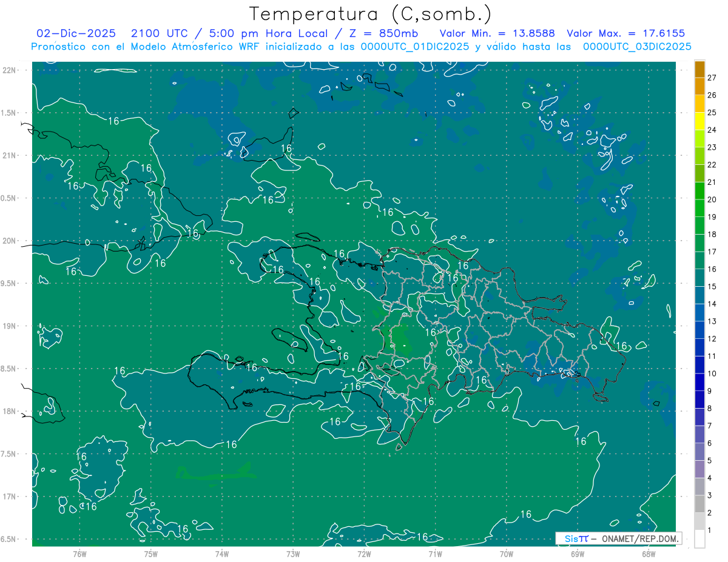The image size is (728, 562).
Task: Click the "76W" longitude axis label
Action: coord(79,554)
